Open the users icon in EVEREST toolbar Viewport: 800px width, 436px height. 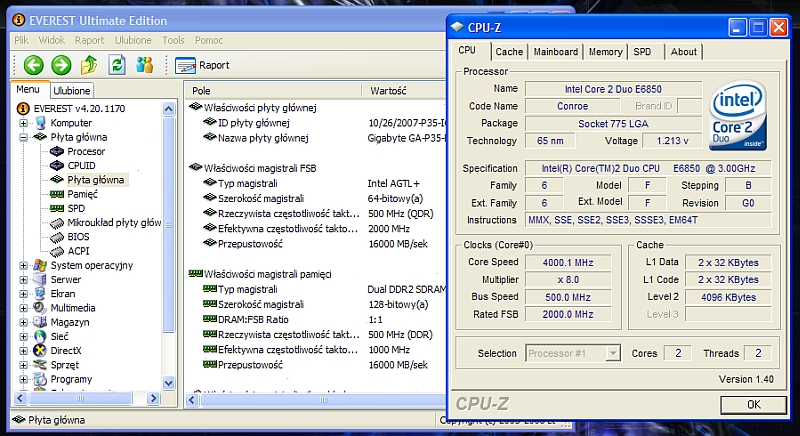point(144,65)
